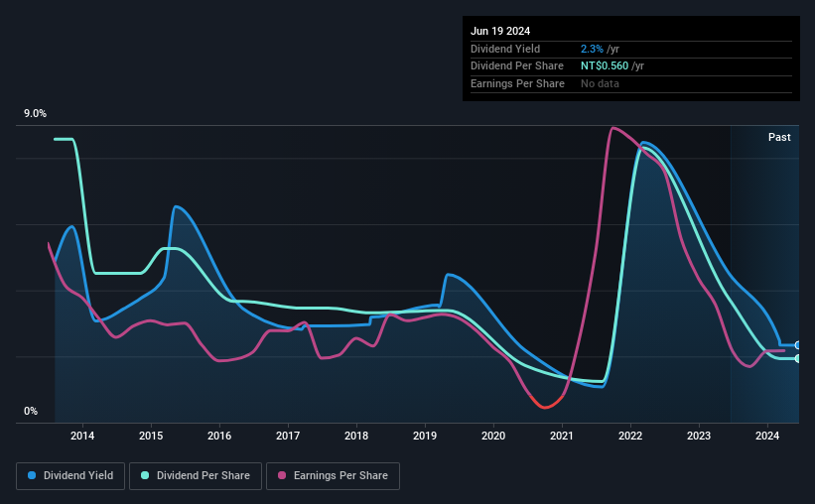Image resolution: width=815 pixels, height=504 pixels.
Task: Click the teal Dividend Per Share legend dot
Action: tap(145, 475)
